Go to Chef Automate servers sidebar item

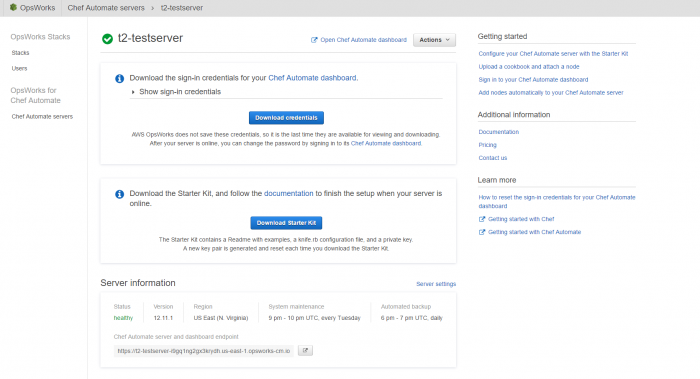(42, 117)
